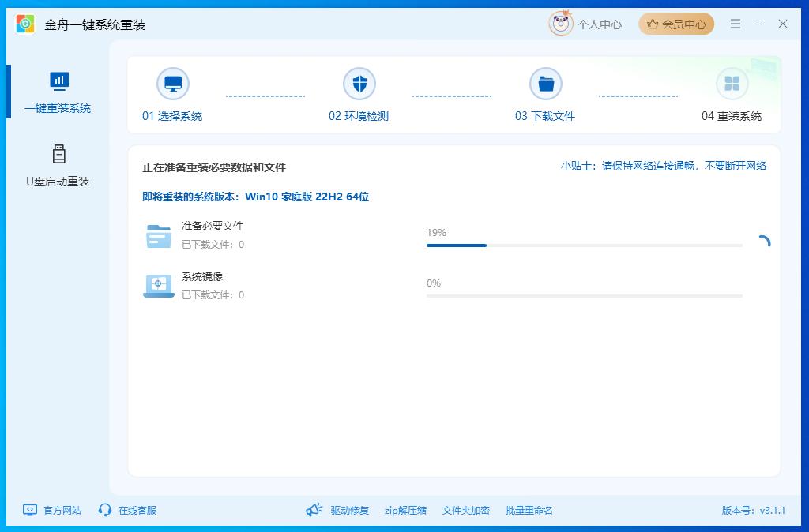
Task: Click the 官方网站 monitor icon
Action: pos(29,510)
